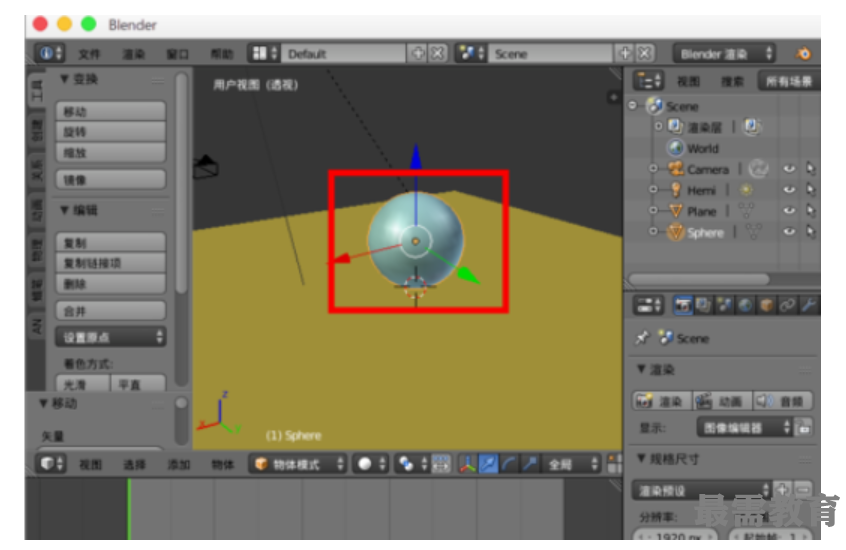Expand the Camera node in outliner

(653, 168)
